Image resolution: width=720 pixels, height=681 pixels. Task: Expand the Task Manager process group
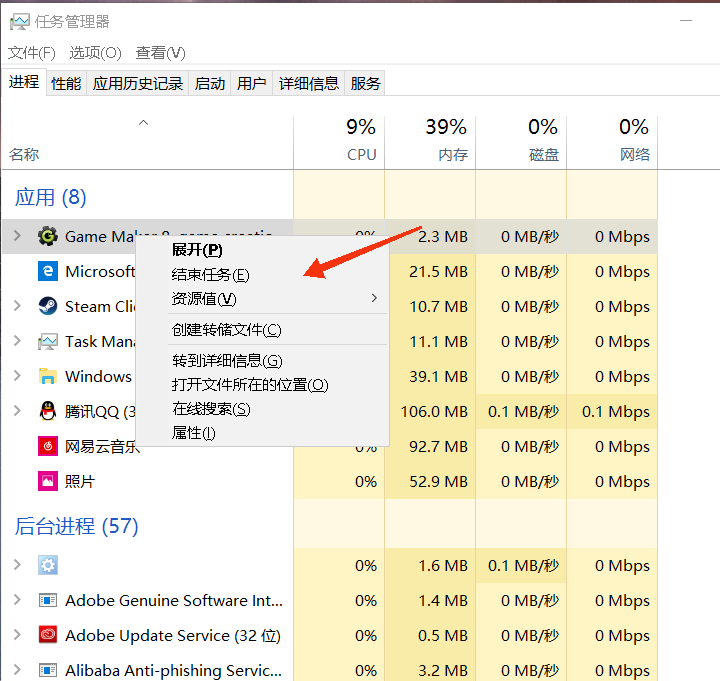click(17, 341)
